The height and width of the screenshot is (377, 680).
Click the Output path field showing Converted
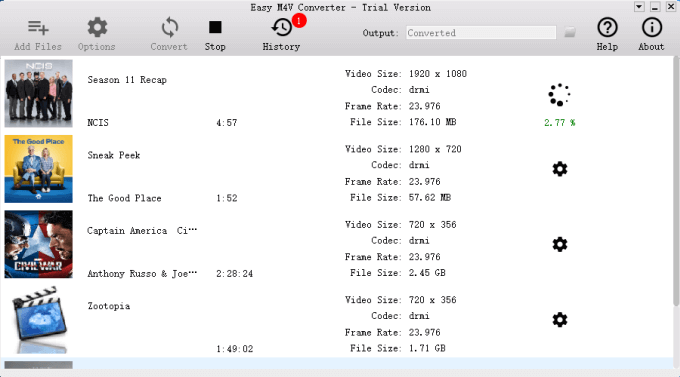(481, 33)
